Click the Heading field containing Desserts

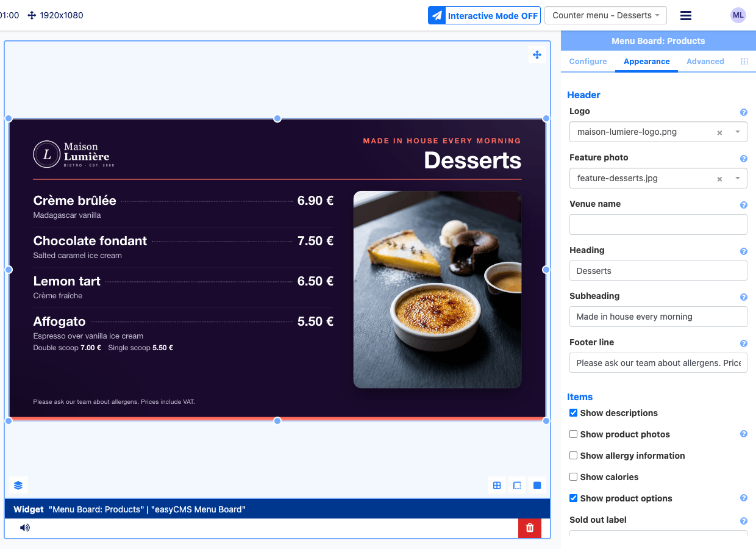click(658, 271)
